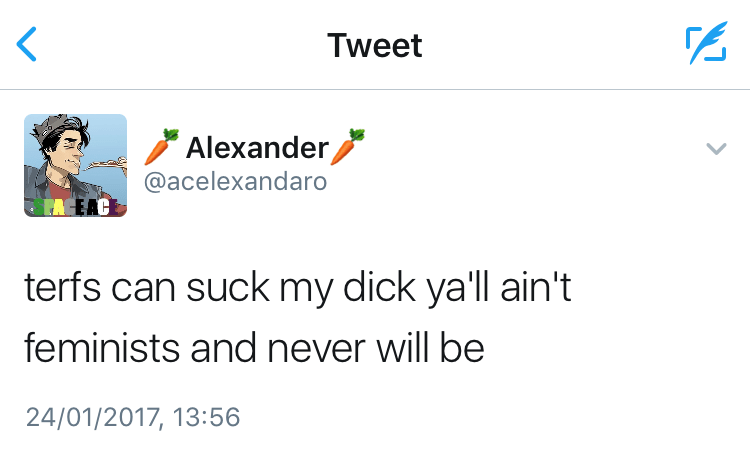This screenshot has width=750, height=452.
Task: Click the time 13:56 in the timestamp
Action: point(206,417)
